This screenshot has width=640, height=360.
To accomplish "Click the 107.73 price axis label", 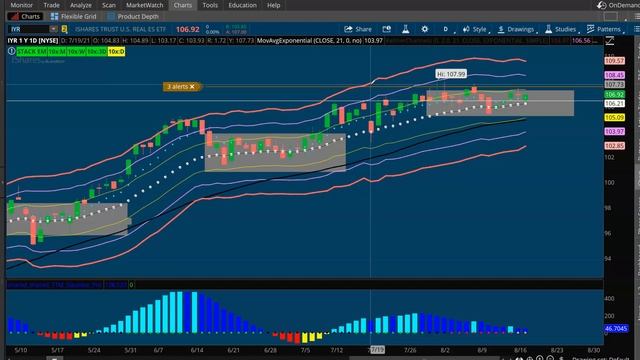I will pyautogui.click(x=614, y=84).
